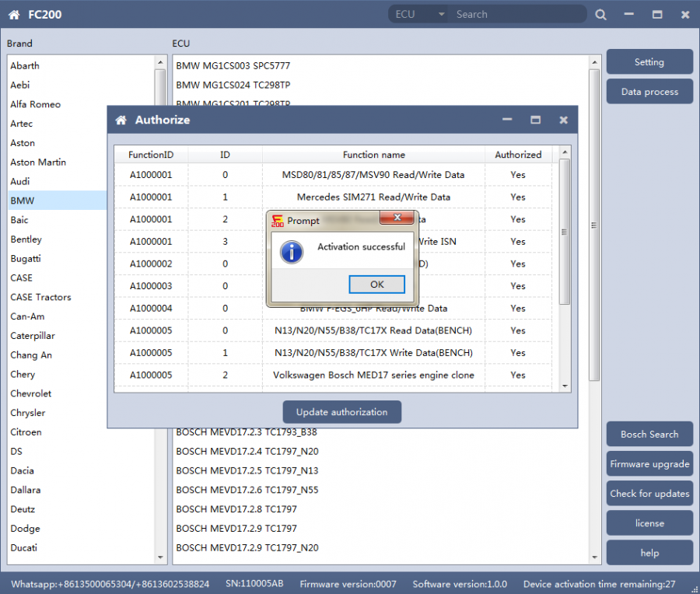The width and height of the screenshot is (700, 594).
Task: Click the Update authorization button
Action: point(341,412)
